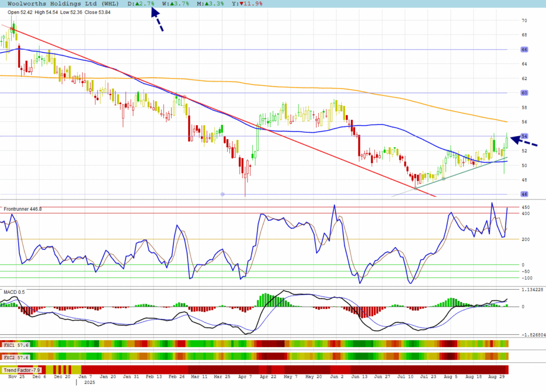Image resolution: width=546 pixels, height=392 pixels.
Task: Select the weekly change W:3.7% value
Action: pos(175,4)
